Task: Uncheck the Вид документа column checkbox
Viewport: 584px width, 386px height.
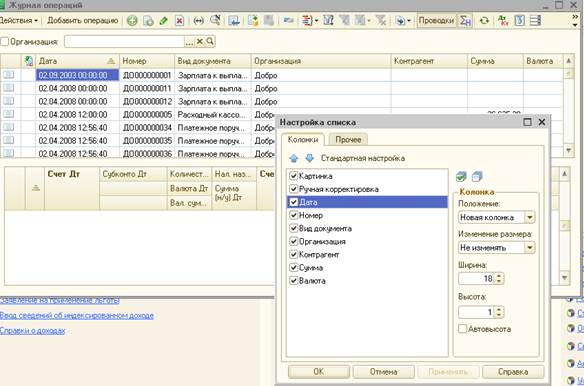Action: pyautogui.click(x=293, y=228)
